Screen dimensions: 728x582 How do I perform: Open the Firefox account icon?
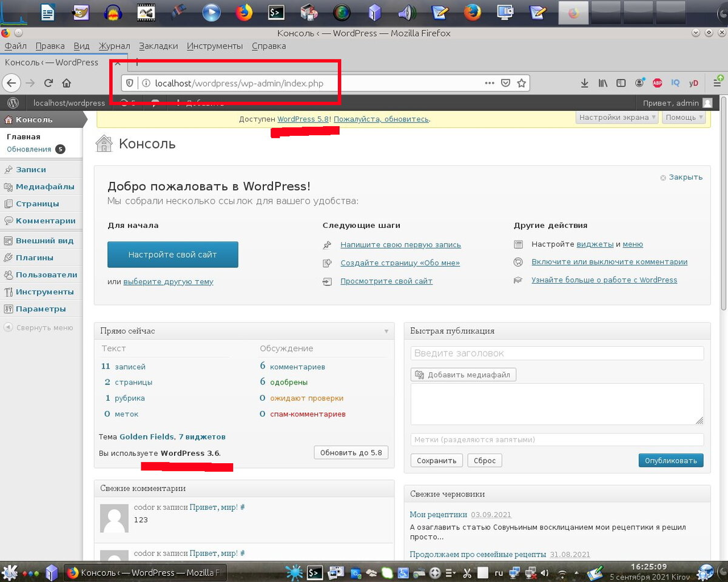[639, 83]
